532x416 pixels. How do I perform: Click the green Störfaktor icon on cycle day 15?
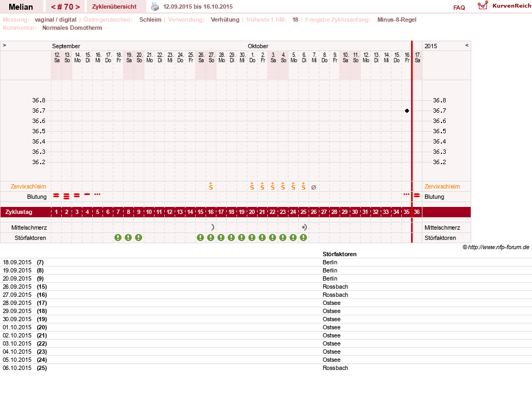tap(201, 237)
